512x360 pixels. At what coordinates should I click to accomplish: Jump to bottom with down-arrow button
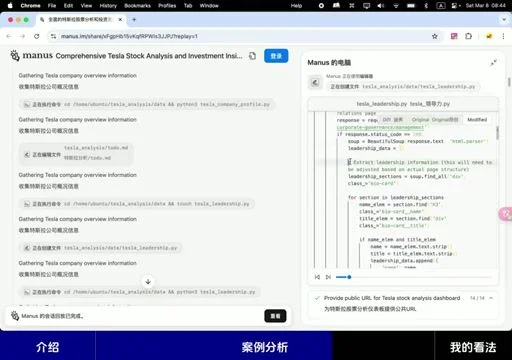(x=148, y=282)
